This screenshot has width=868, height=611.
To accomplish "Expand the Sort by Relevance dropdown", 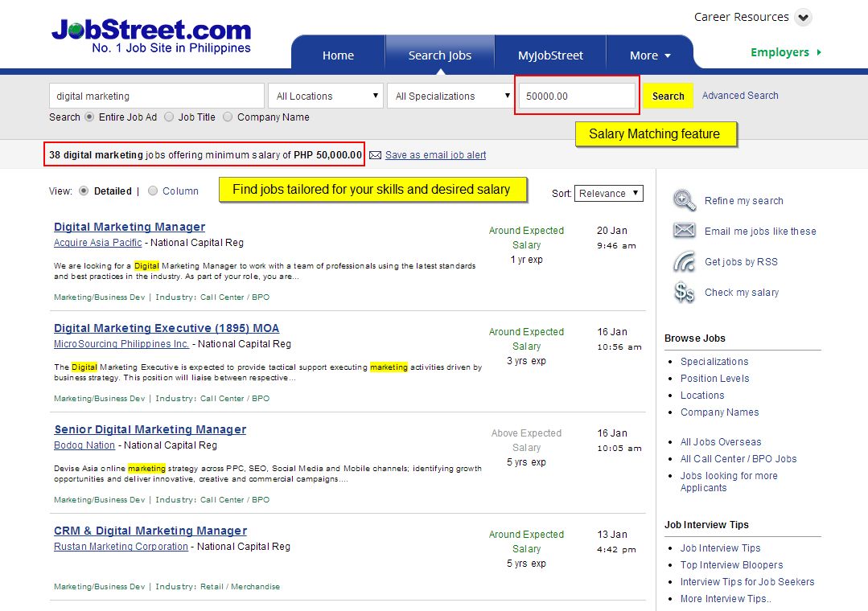I will 609,193.
